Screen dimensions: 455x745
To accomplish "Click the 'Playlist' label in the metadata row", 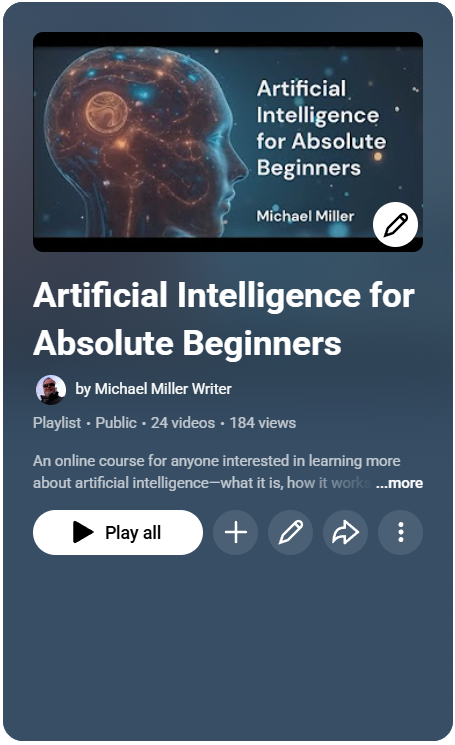I will click(x=57, y=422).
